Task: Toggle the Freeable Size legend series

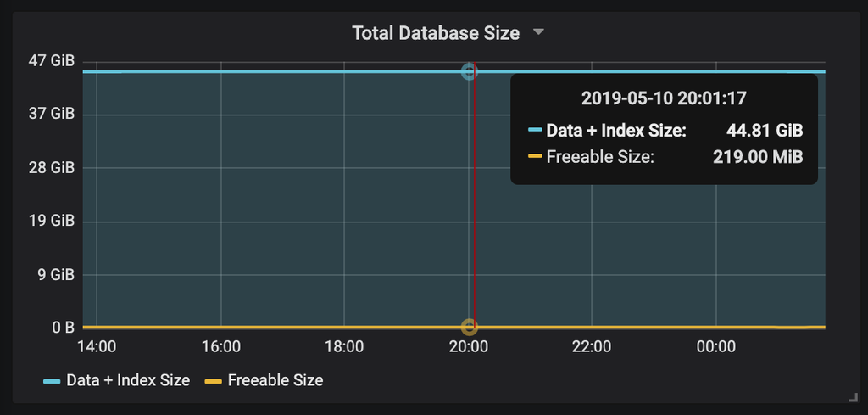Action: click(x=275, y=380)
